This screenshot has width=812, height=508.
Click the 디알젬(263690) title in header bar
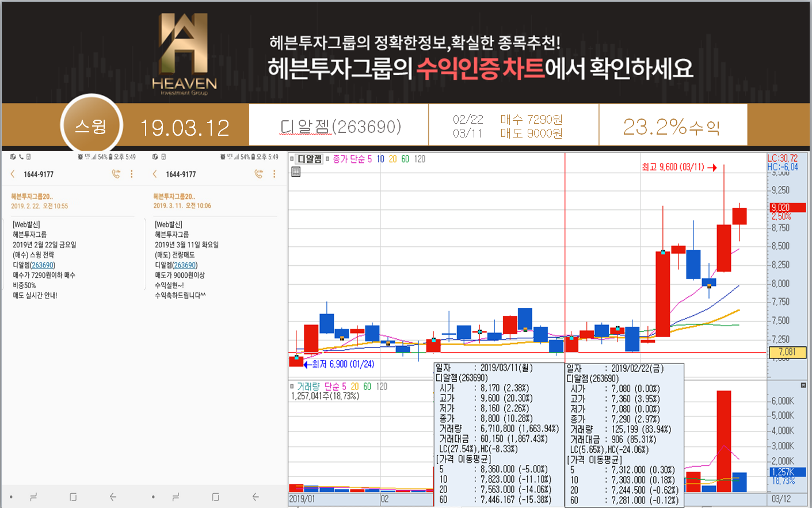click(340, 127)
